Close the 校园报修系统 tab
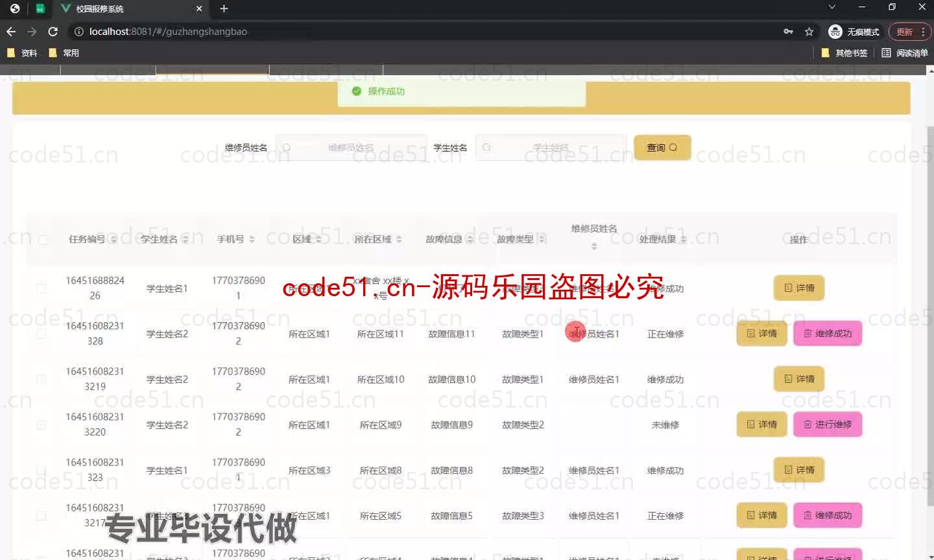 tap(199, 8)
